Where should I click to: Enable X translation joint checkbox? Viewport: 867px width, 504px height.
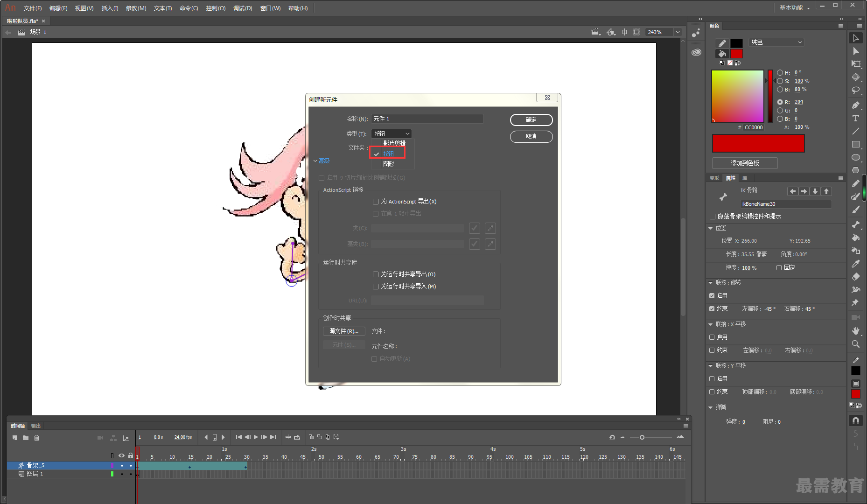point(712,337)
